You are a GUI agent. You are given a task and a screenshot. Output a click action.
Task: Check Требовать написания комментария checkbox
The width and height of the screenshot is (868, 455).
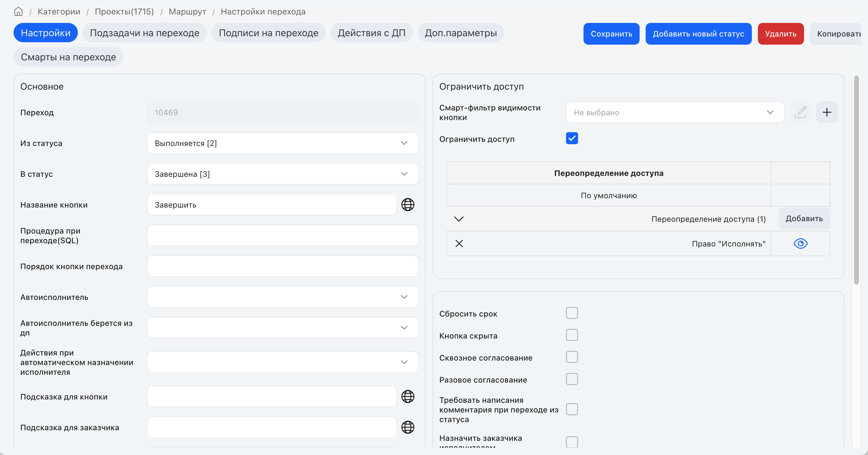572,409
